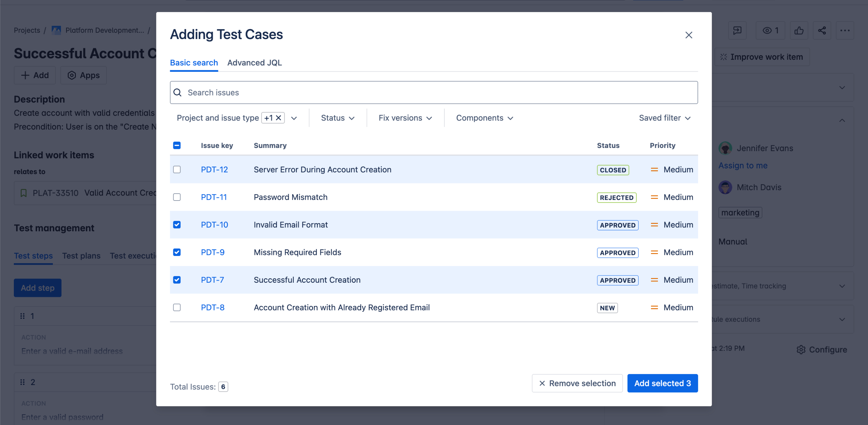Check the PDT-12 row checkbox
The height and width of the screenshot is (425, 868).
[x=176, y=170]
